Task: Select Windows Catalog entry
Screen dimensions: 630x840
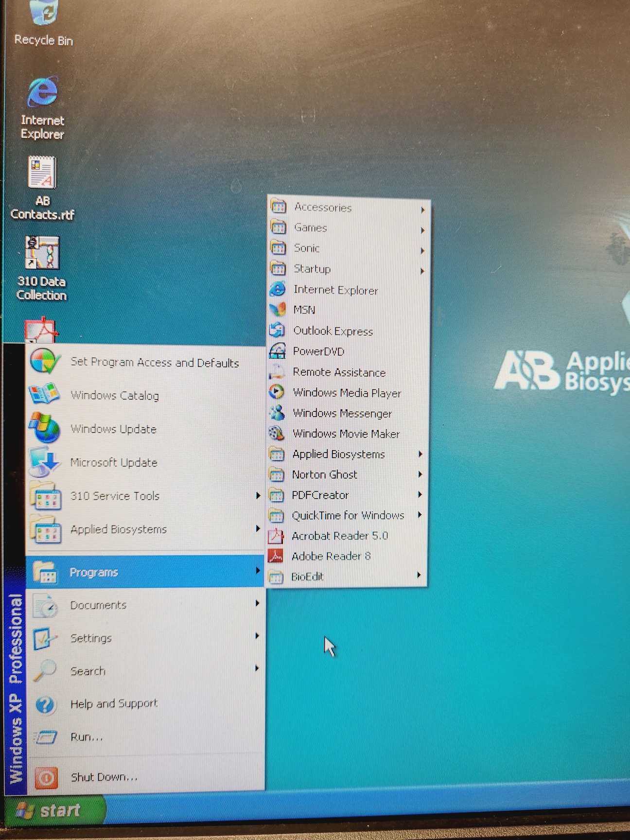Action: coord(145,395)
